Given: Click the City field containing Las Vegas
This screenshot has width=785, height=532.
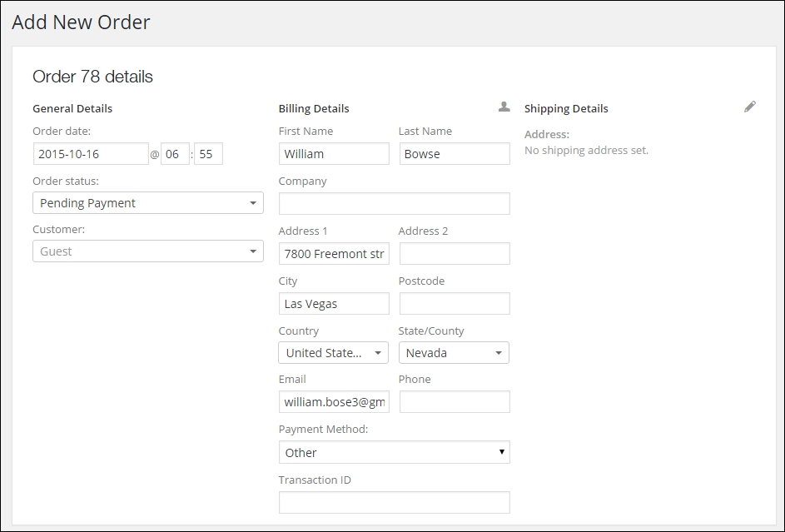Looking at the screenshot, I should 333,303.
